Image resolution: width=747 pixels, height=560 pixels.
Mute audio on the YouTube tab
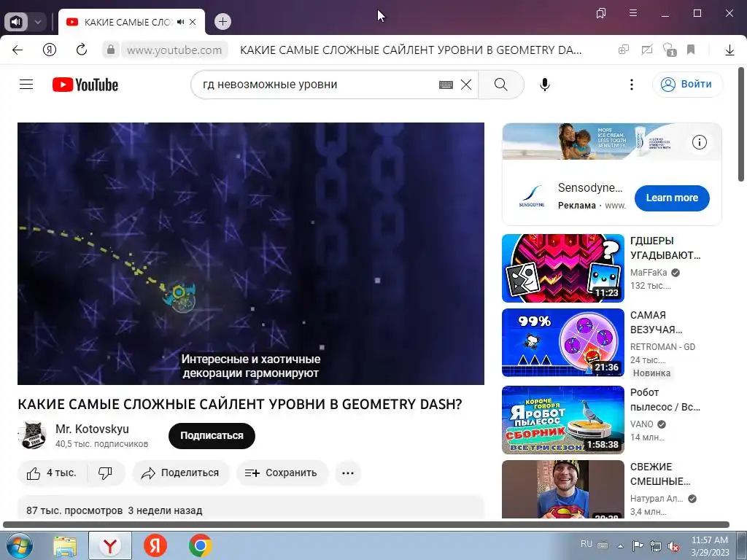(x=181, y=22)
